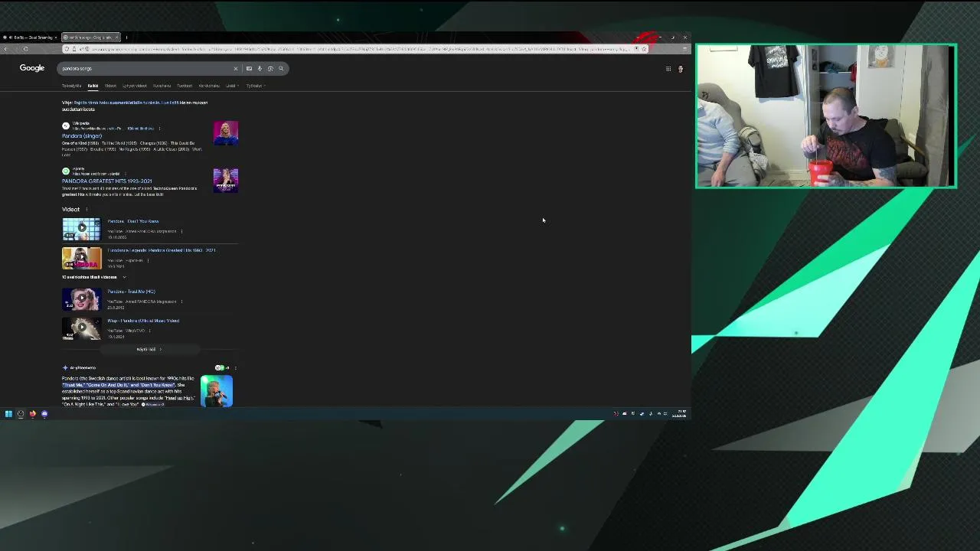Viewport: 980px width, 551px height.
Task: Switch to the Tuotteet tab
Action: coord(185,86)
